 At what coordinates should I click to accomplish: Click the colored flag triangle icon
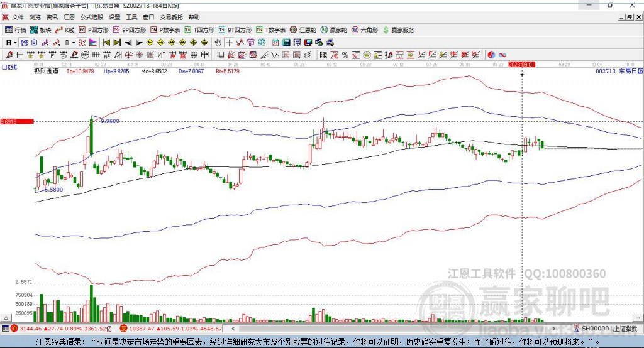tap(93, 43)
